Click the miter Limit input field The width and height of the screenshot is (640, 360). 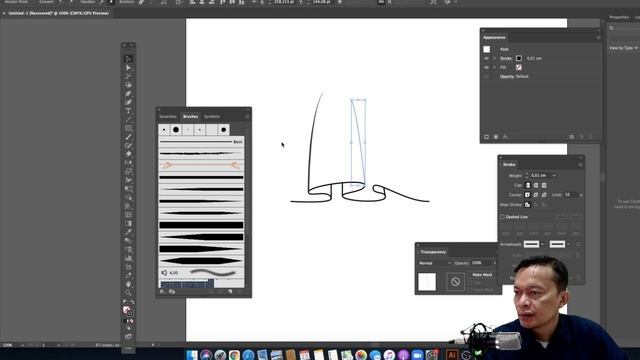[571, 195]
